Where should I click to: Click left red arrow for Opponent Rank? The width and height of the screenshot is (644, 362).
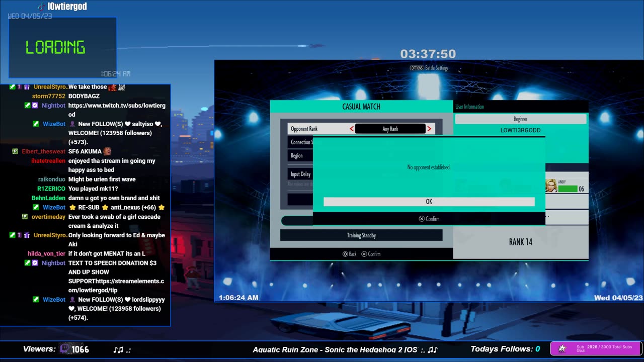(352, 129)
